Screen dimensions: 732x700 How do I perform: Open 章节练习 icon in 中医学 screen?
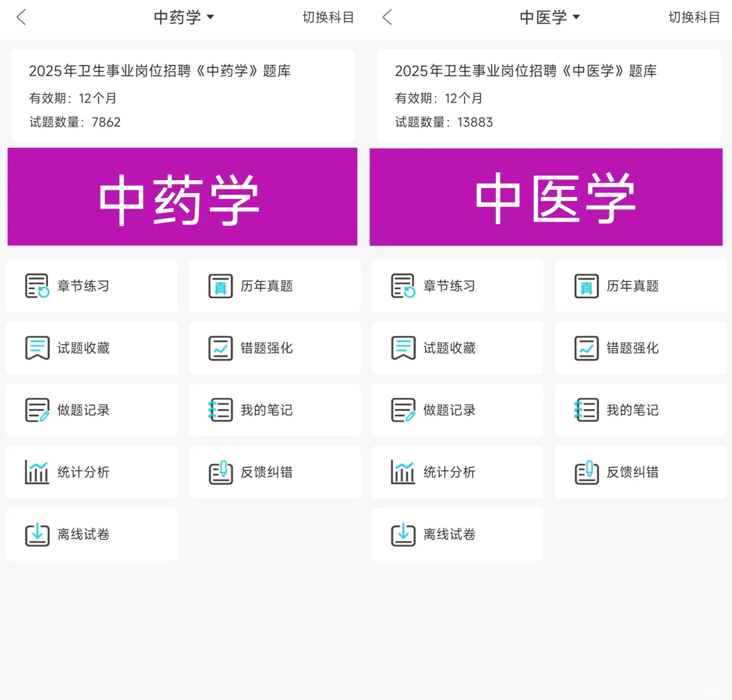(403, 286)
